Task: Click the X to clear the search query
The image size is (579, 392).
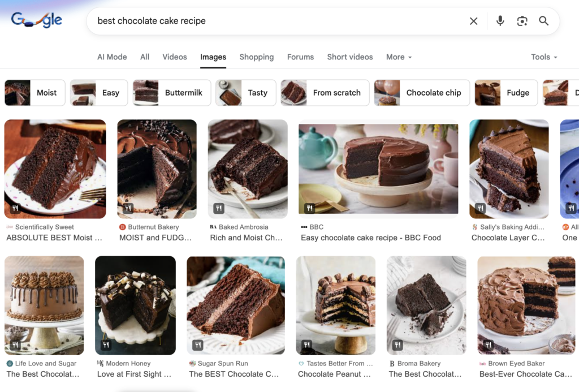Action: point(473,21)
